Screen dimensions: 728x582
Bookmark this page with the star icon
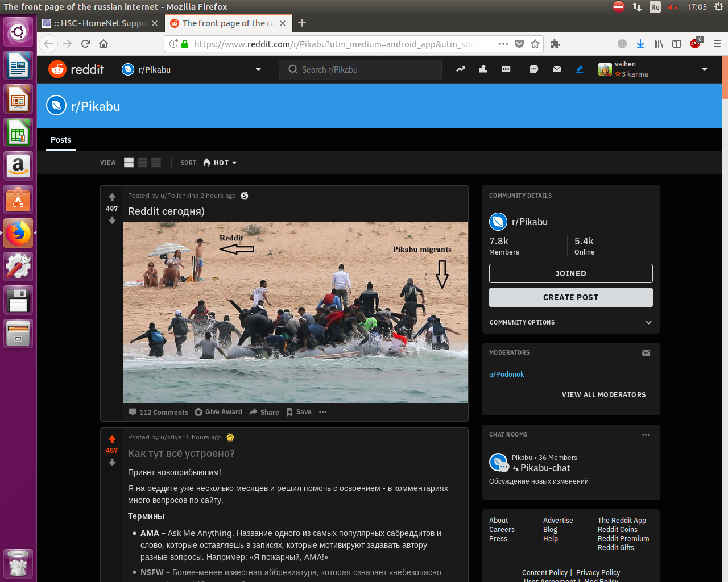click(x=535, y=44)
